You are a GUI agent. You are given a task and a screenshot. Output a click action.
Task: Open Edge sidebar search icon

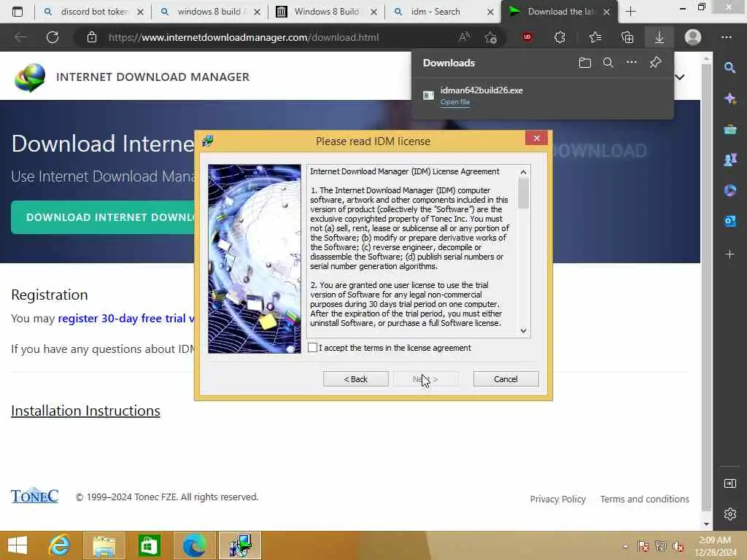pyautogui.click(x=729, y=68)
